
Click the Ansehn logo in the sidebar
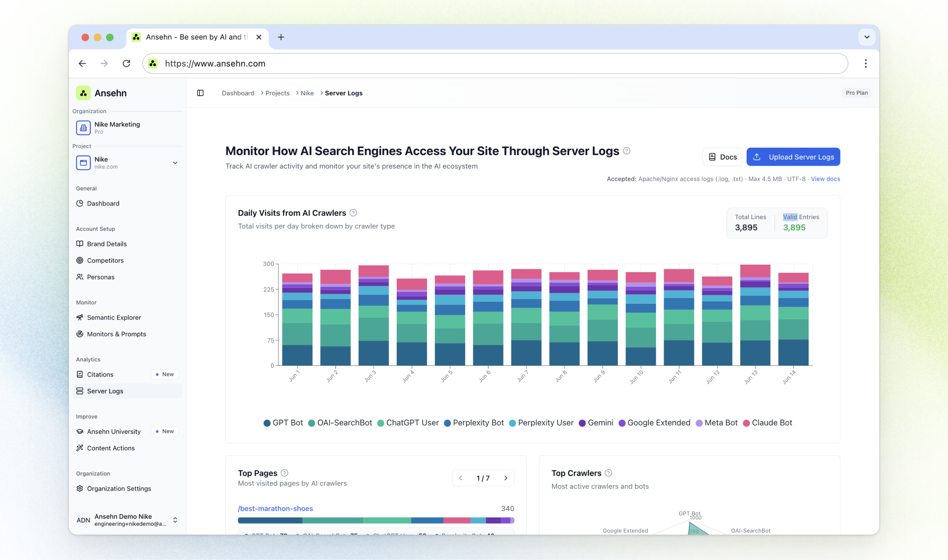coord(83,93)
